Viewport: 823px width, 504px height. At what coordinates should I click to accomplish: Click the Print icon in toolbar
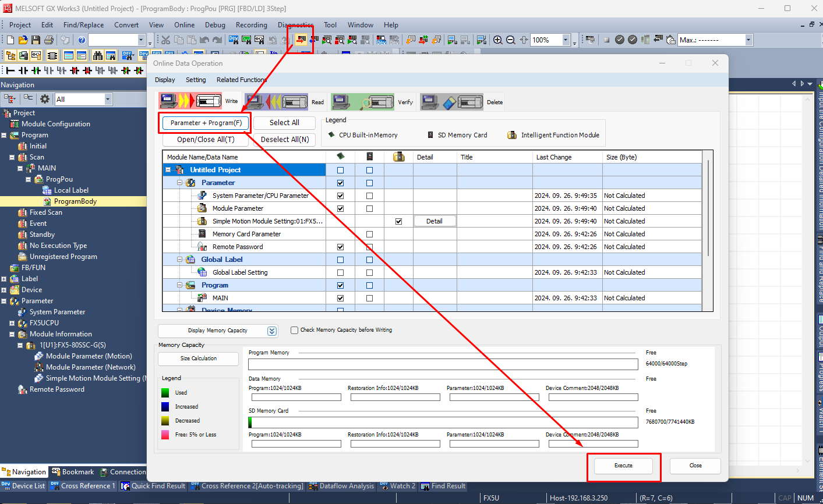tap(49, 40)
